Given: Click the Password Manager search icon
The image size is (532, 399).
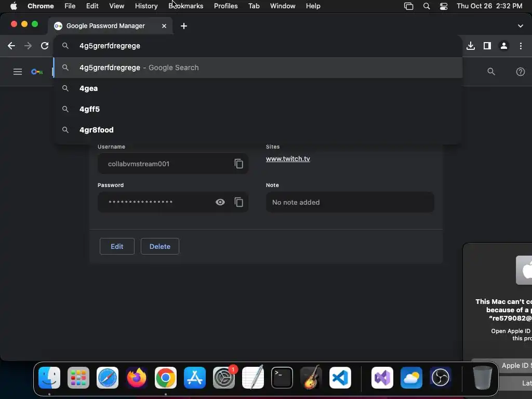Looking at the screenshot, I should click(x=491, y=72).
